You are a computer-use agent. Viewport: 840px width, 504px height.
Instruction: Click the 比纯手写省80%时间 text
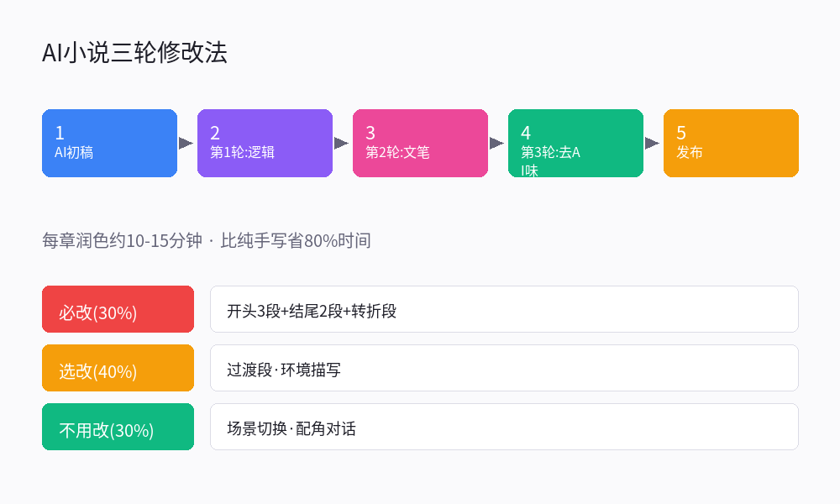pyautogui.click(x=295, y=241)
